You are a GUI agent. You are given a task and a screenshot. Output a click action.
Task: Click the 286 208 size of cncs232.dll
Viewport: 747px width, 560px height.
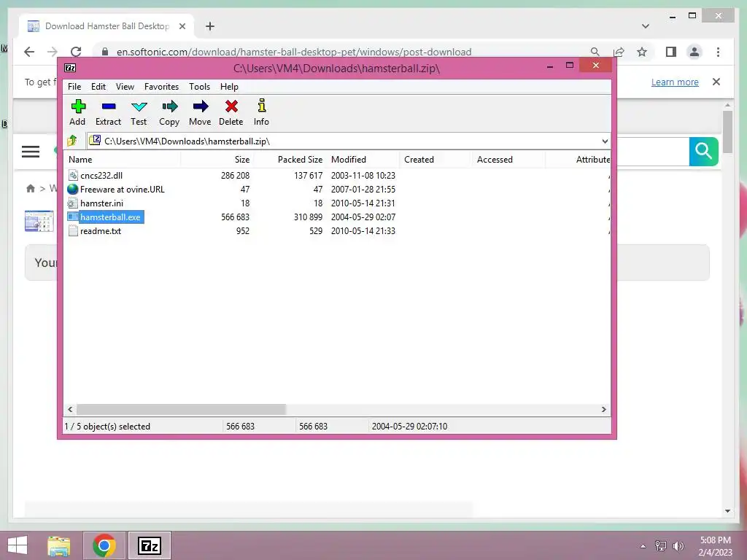click(x=235, y=175)
